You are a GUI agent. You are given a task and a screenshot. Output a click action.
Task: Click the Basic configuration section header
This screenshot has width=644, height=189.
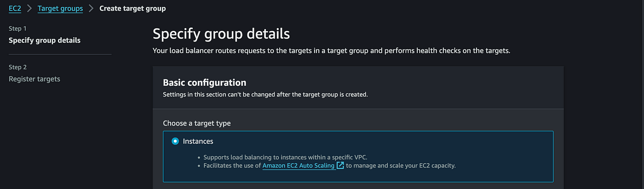coord(205,83)
